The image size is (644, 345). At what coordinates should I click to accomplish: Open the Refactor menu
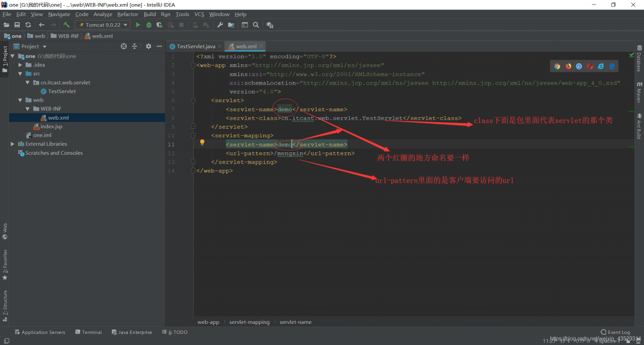128,14
